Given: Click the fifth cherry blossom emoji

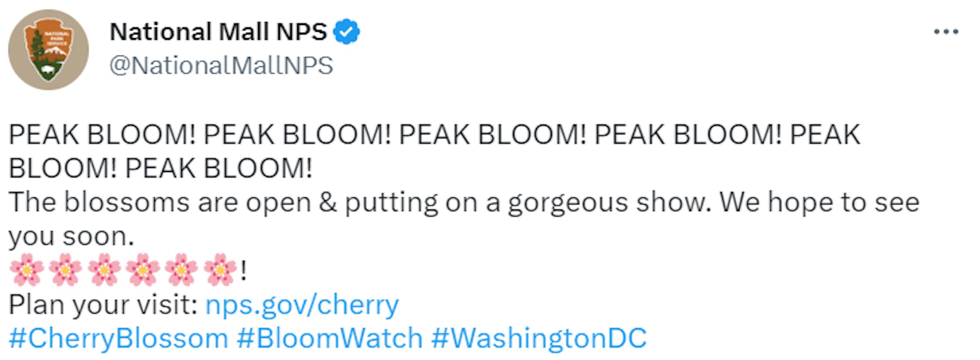Looking at the screenshot, I should (x=181, y=270).
